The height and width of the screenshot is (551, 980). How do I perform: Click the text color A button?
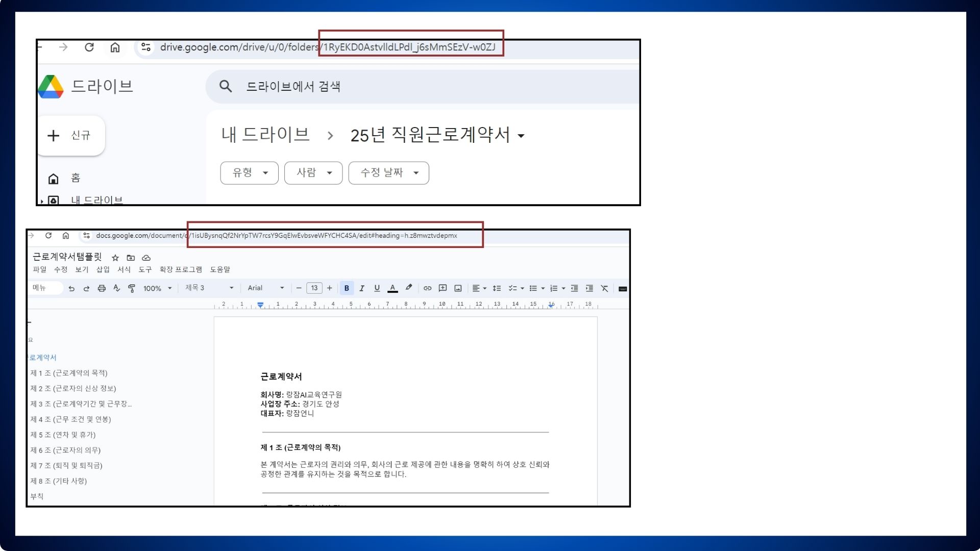[x=393, y=288]
